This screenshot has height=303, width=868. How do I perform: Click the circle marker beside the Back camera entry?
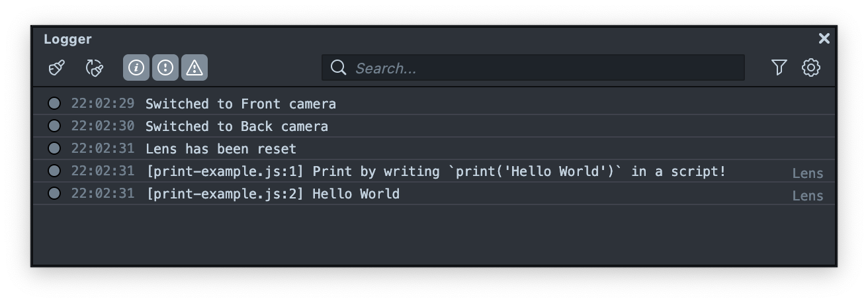pyautogui.click(x=54, y=126)
